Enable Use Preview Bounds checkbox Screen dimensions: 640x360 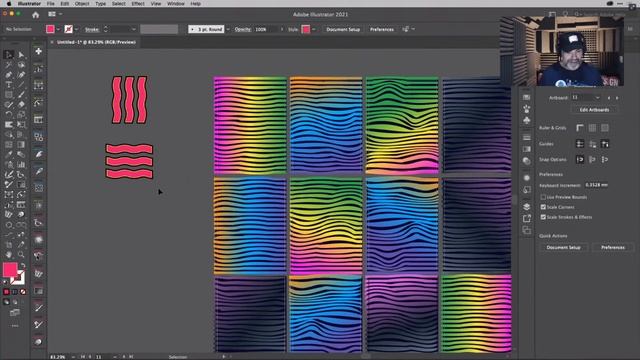543,197
